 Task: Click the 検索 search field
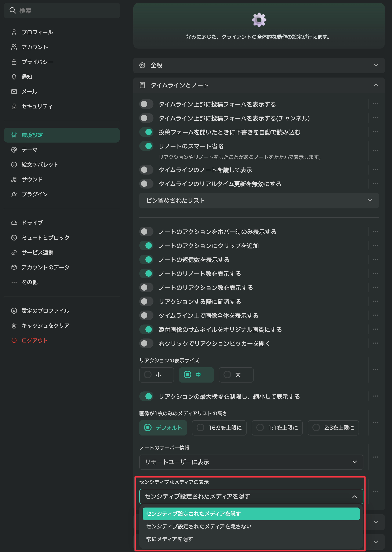62,11
